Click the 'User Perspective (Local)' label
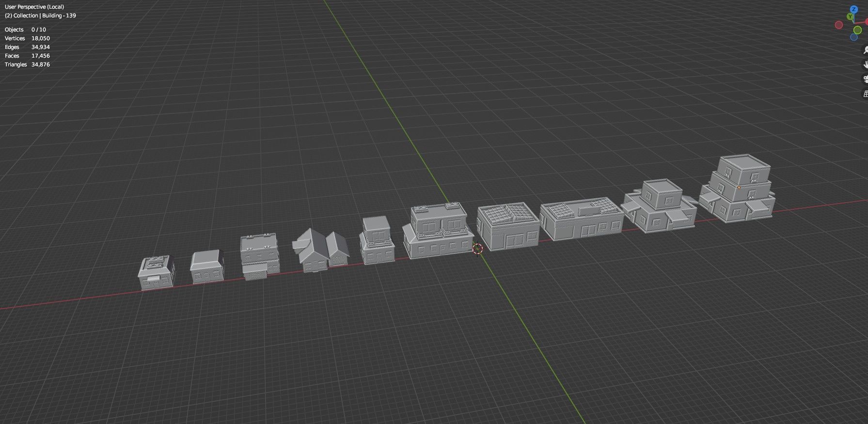 (x=34, y=7)
